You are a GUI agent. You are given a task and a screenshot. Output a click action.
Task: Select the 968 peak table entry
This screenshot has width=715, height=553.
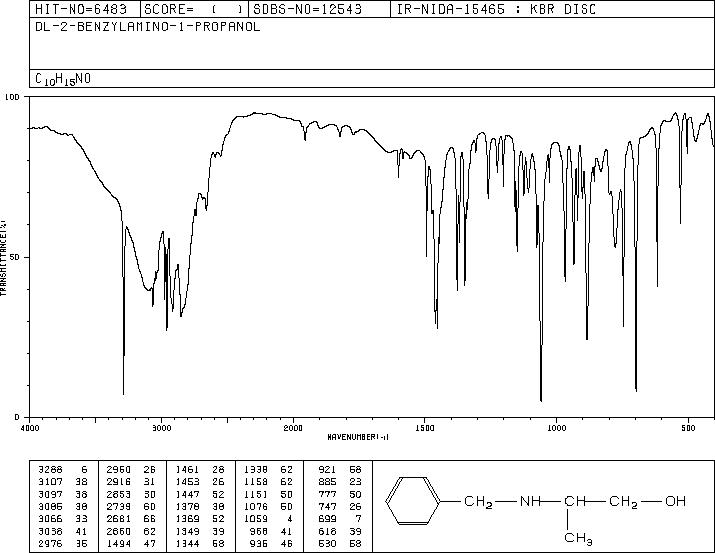271,531
